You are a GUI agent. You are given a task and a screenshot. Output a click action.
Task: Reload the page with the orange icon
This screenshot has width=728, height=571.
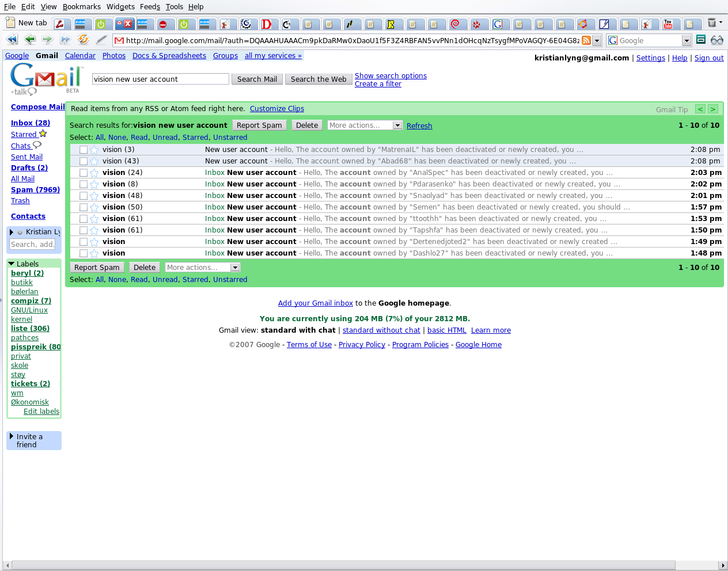tap(84, 40)
